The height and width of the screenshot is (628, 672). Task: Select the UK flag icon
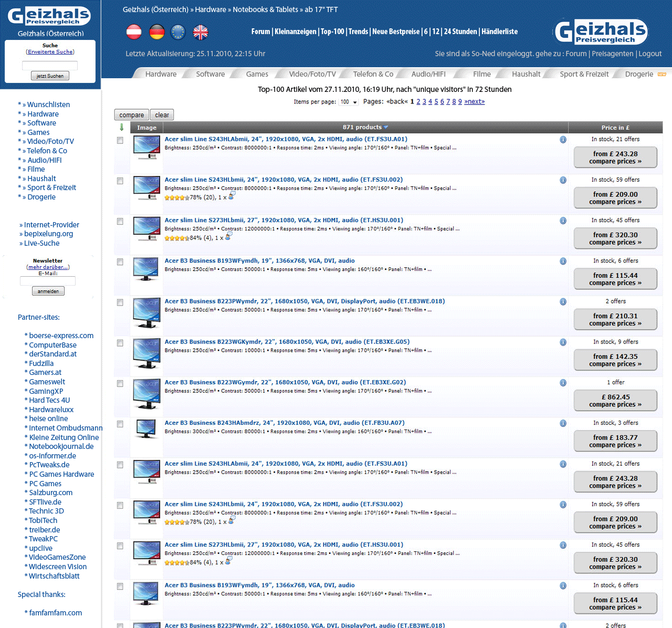tap(201, 32)
